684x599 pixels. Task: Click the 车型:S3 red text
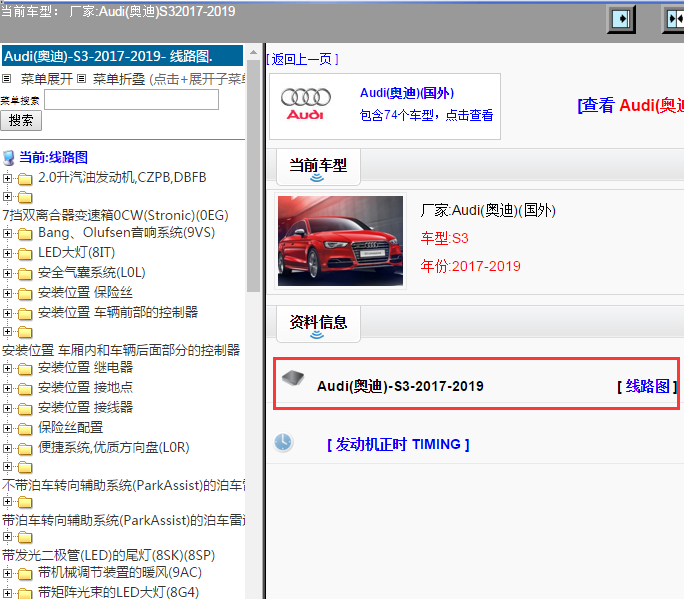[444, 238]
